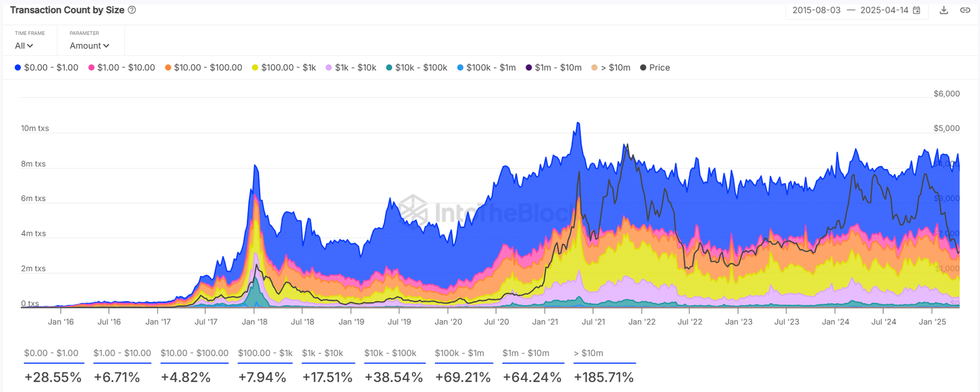Expand the Parameter Amount dropdown
Screen dimensions: 980x392
click(89, 46)
